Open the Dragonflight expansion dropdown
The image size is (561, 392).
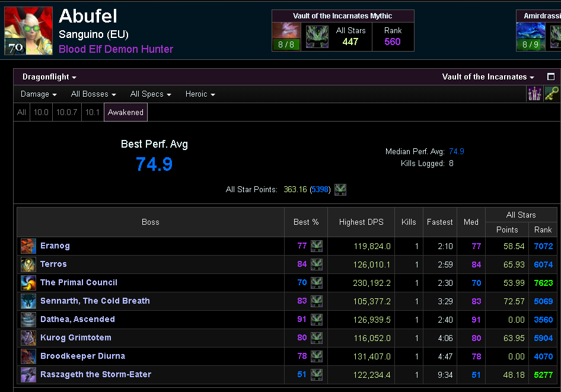49,77
